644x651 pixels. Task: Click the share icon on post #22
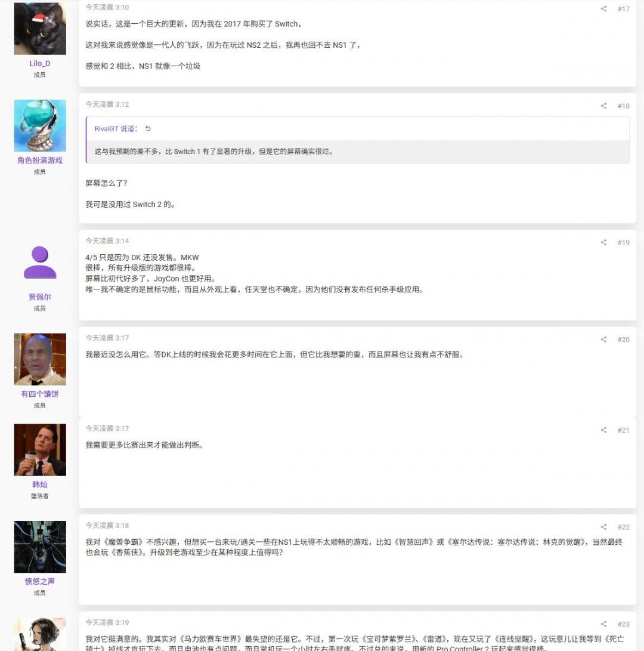pyautogui.click(x=603, y=527)
